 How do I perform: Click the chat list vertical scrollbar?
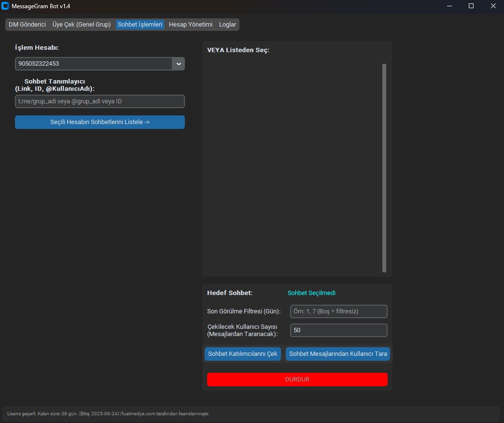click(x=384, y=168)
